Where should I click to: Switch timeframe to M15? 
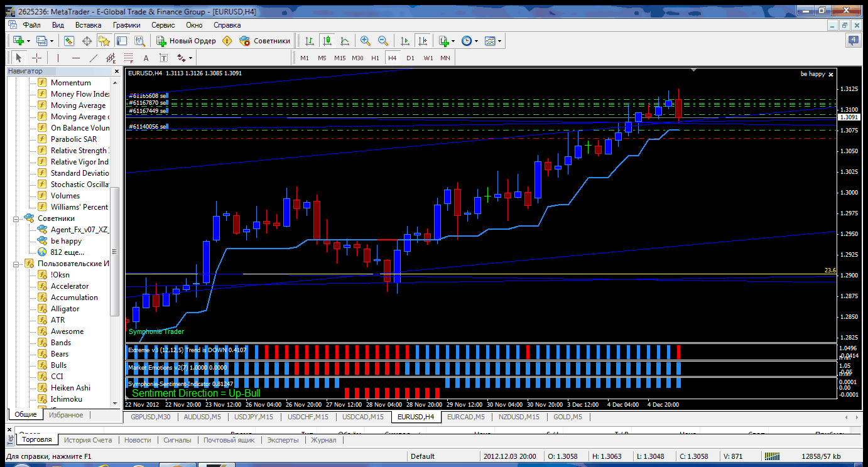pos(340,58)
